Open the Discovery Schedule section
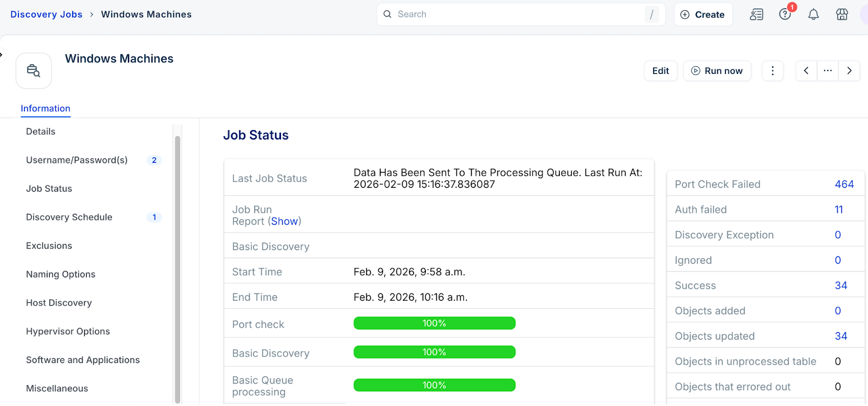Image resolution: width=868 pixels, height=406 pixels. point(69,217)
